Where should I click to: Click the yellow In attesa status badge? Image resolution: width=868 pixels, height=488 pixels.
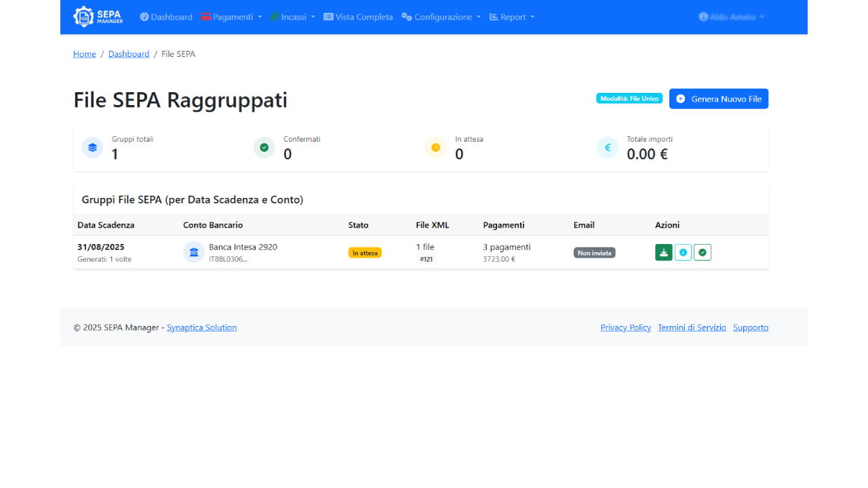click(x=365, y=253)
